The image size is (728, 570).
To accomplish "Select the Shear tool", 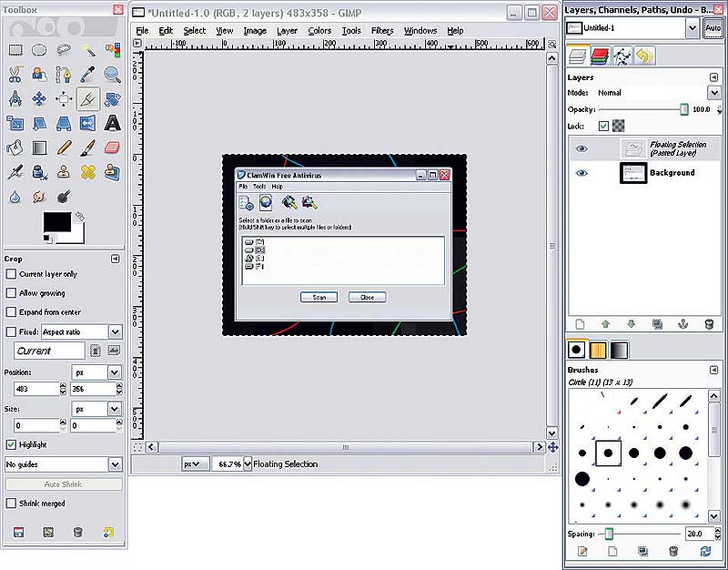I will click(x=39, y=123).
